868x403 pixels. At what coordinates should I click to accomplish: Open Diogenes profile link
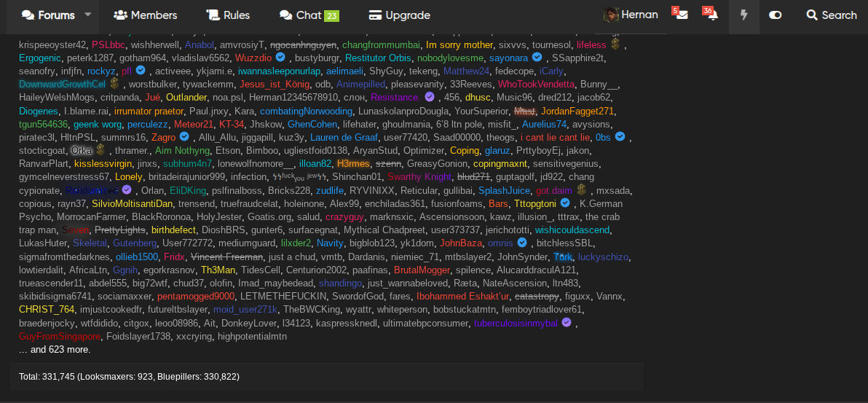pyautogui.click(x=38, y=111)
